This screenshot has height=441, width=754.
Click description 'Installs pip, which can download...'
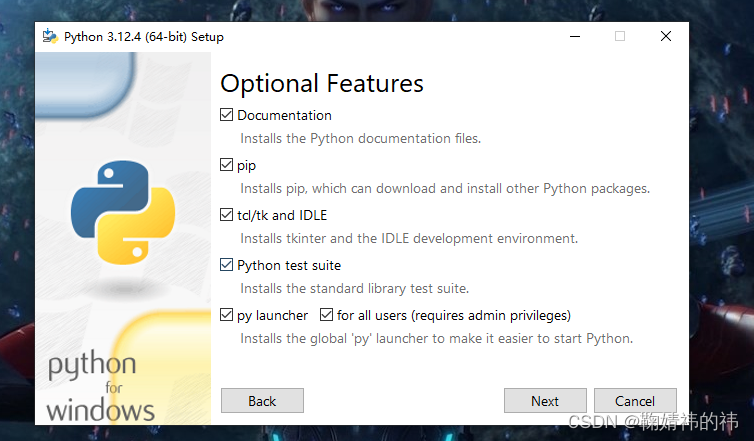445,189
